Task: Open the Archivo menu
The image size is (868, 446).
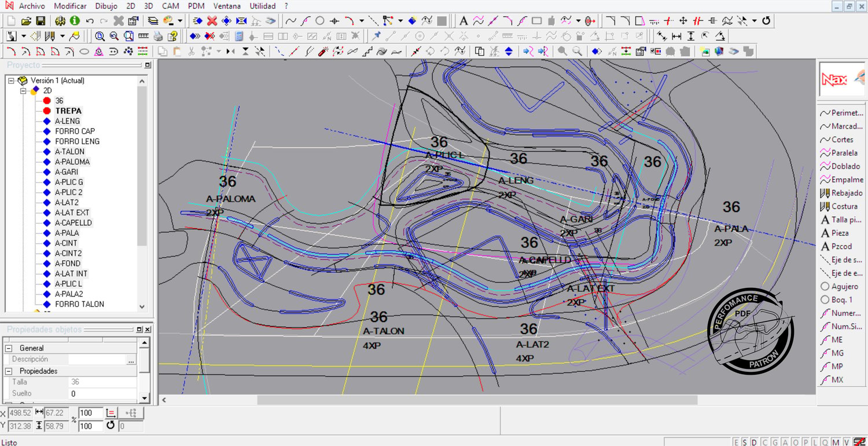Action: (x=32, y=6)
